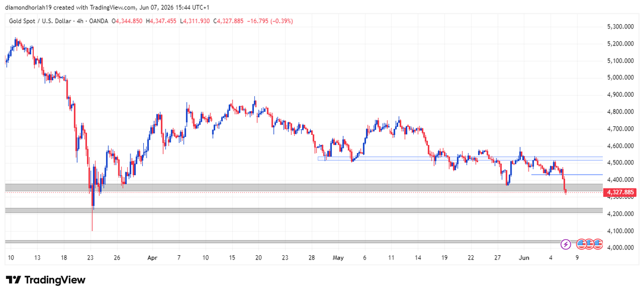644x295 pixels.
Task: Click the red dotted current price line
Action: pos(303,192)
